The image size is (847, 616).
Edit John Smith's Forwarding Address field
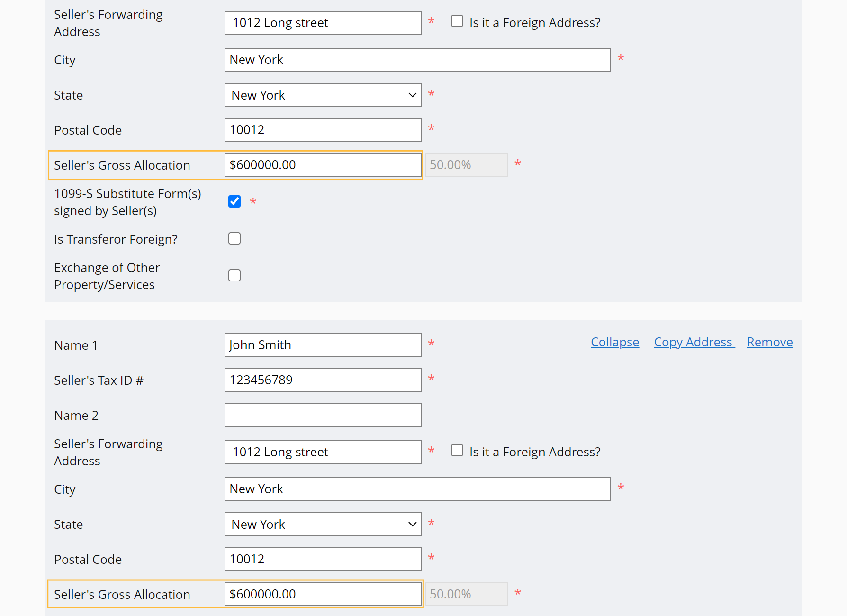(x=323, y=452)
